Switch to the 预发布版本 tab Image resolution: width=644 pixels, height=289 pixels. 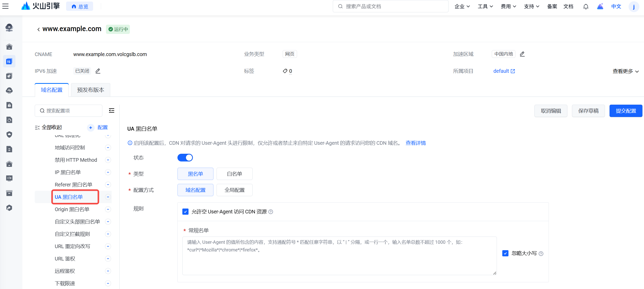(x=91, y=90)
